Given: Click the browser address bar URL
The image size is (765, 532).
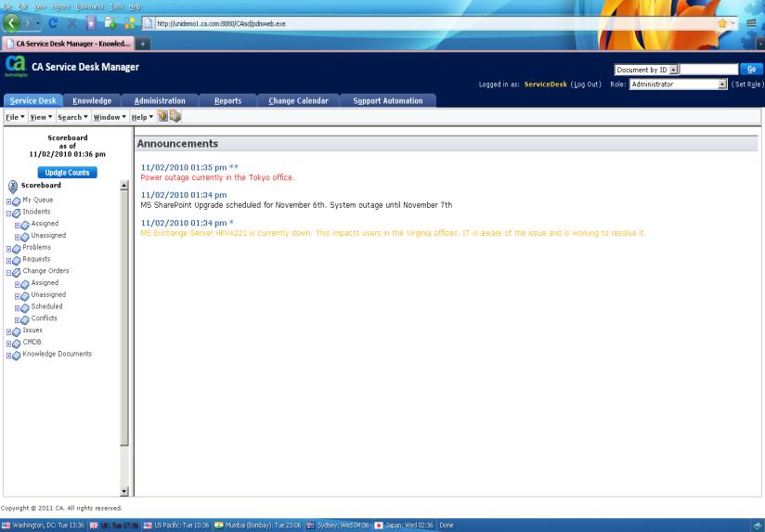Looking at the screenshot, I should pos(221,23).
